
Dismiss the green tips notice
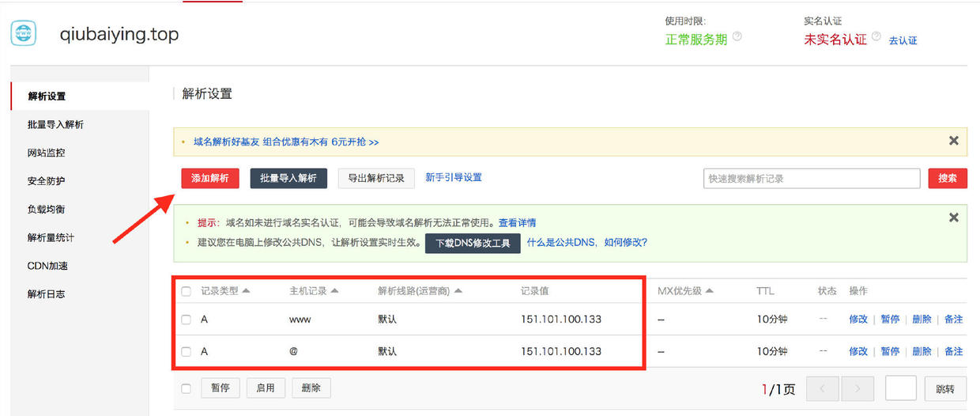953,217
